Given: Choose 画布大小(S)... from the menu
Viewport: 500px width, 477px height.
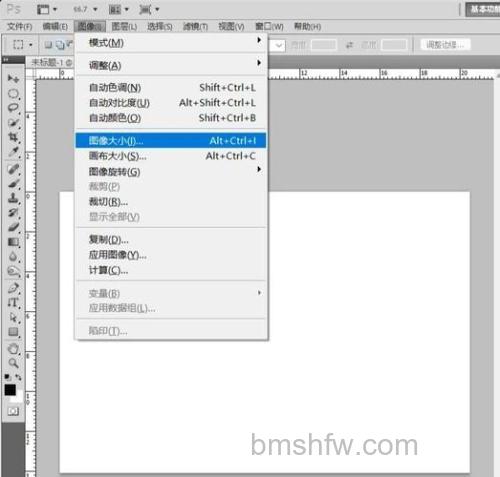Looking at the screenshot, I should pos(171,156).
